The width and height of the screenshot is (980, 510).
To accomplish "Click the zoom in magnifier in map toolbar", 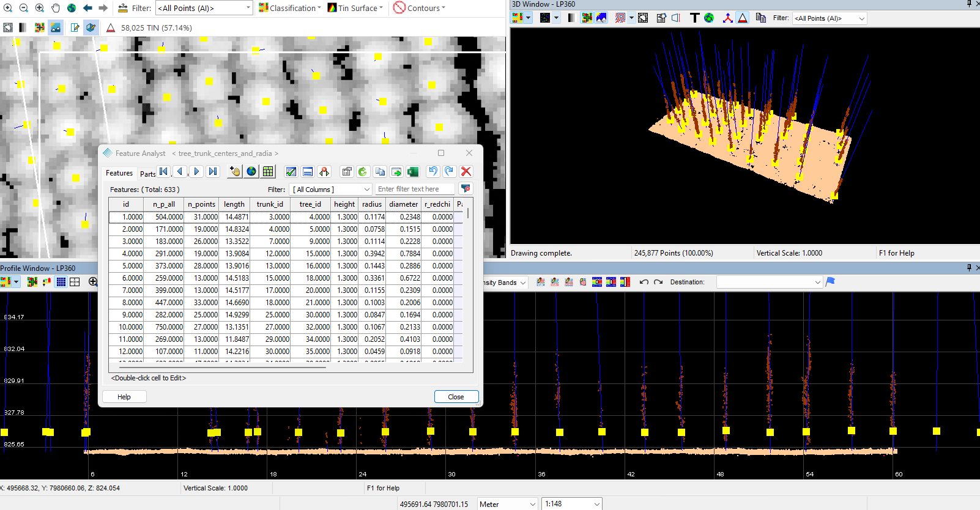I will (7, 8).
